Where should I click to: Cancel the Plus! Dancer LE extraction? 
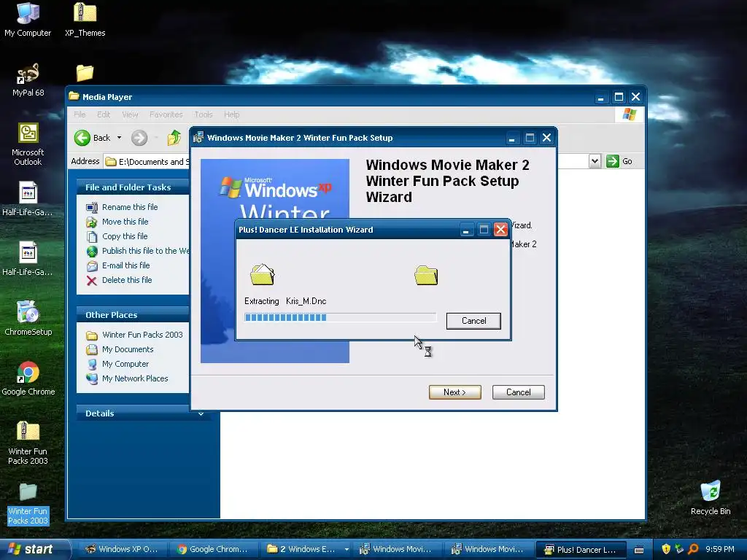[473, 321]
